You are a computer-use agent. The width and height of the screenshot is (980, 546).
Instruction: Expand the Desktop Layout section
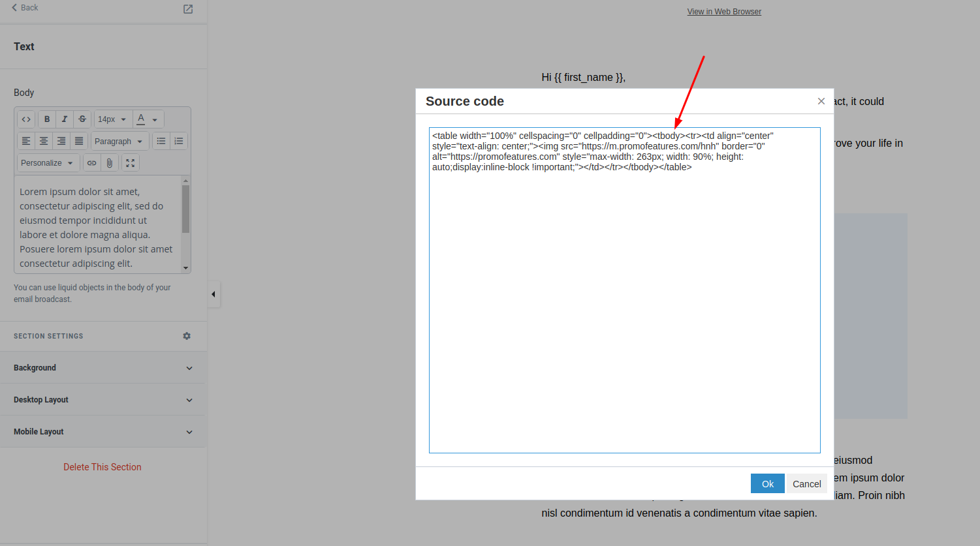pos(103,400)
